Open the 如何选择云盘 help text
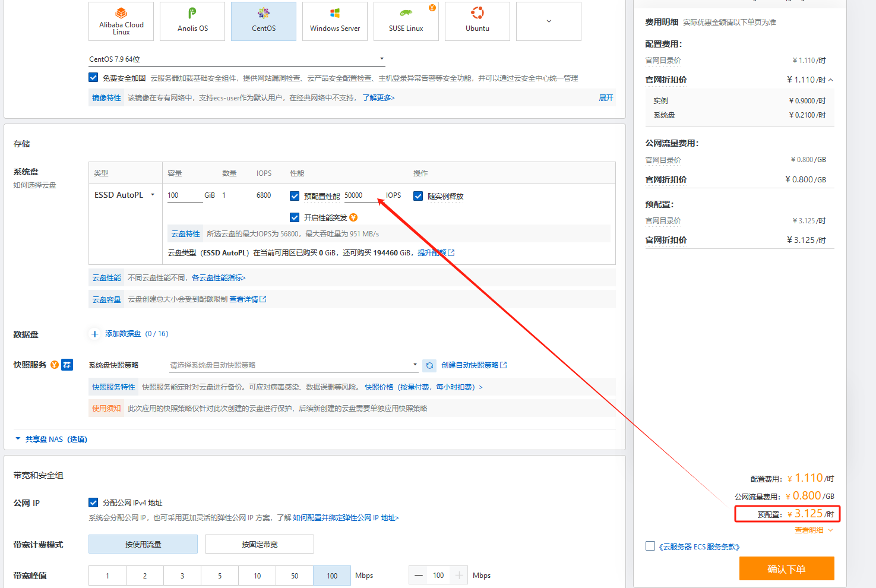The height and width of the screenshot is (588, 876). (x=35, y=185)
